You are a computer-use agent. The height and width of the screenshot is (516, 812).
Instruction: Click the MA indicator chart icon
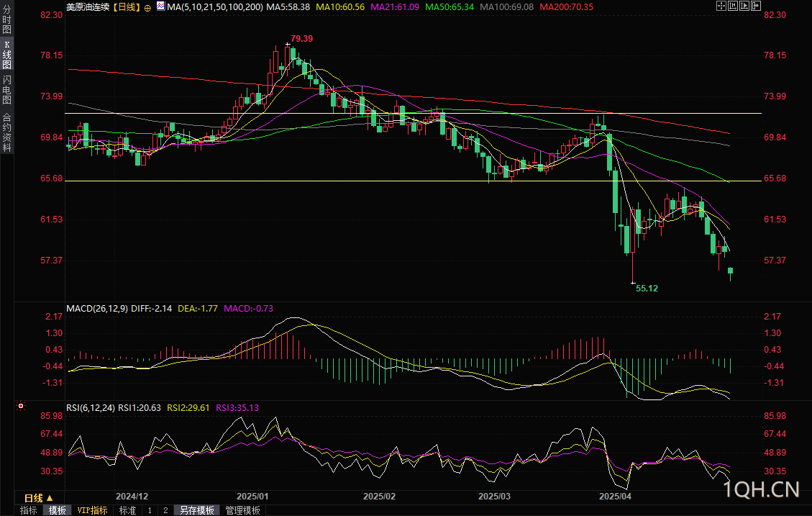click(x=160, y=6)
